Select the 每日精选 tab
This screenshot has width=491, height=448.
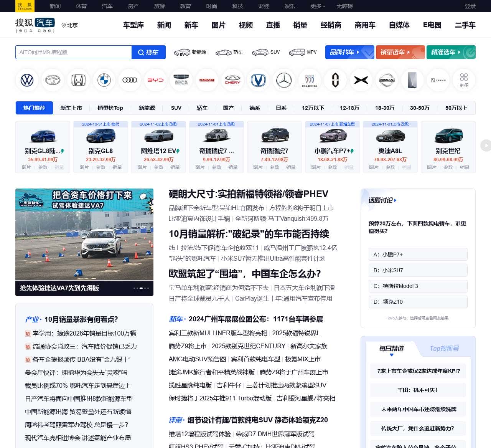(x=391, y=348)
